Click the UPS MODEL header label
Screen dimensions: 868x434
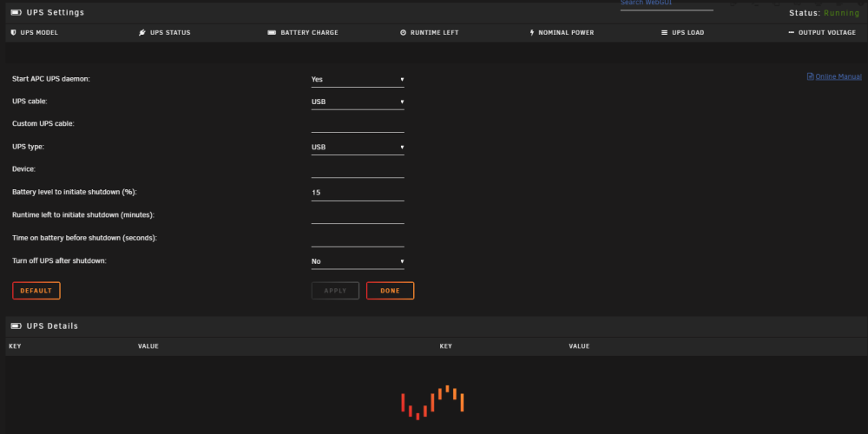coord(39,33)
